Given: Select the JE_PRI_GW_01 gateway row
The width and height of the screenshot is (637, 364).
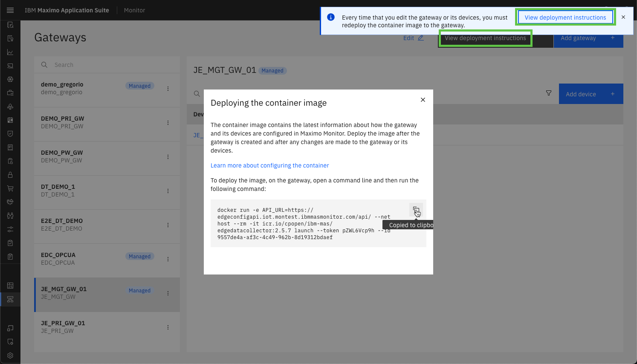Looking at the screenshot, I should click(107, 329).
